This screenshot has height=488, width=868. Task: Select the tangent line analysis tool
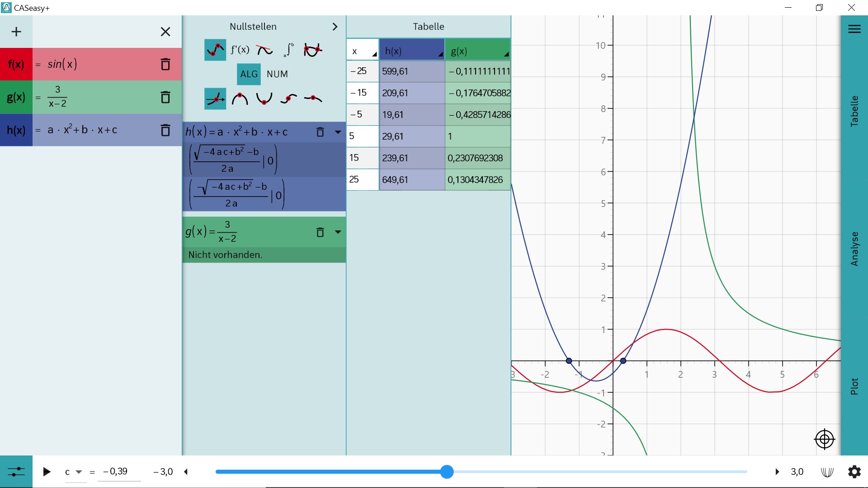click(264, 50)
